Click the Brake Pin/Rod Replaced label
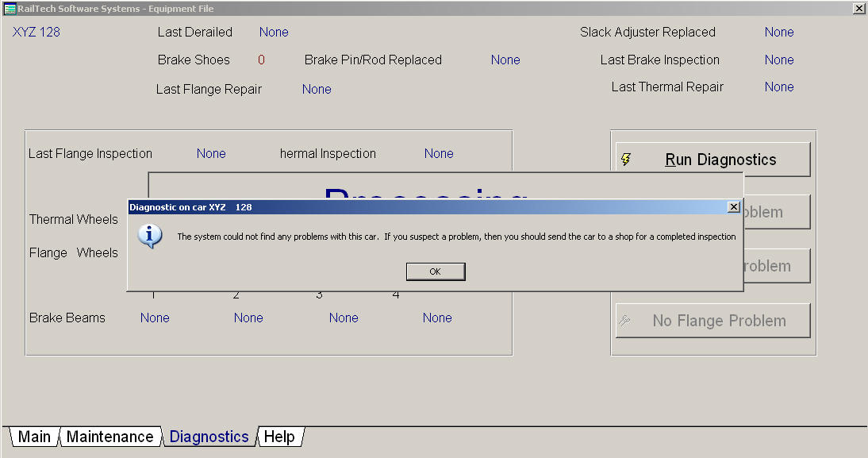This screenshot has width=868, height=458. tap(373, 60)
